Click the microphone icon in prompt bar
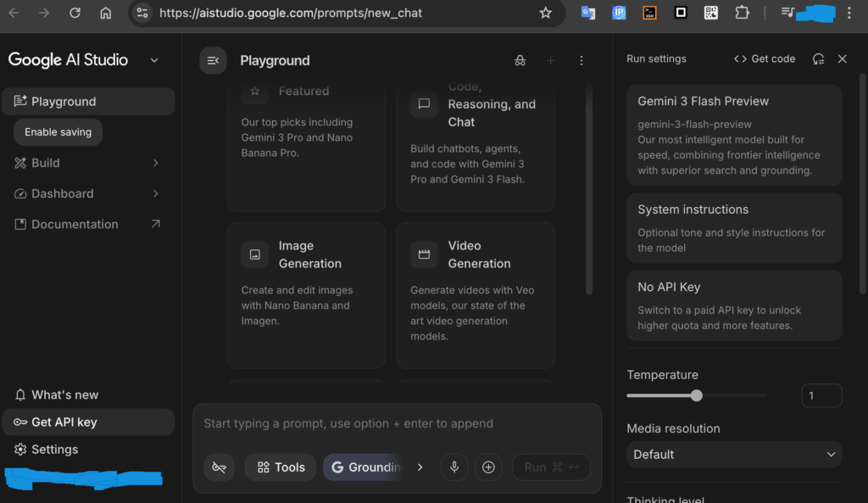Image resolution: width=868 pixels, height=503 pixels. [x=454, y=467]
